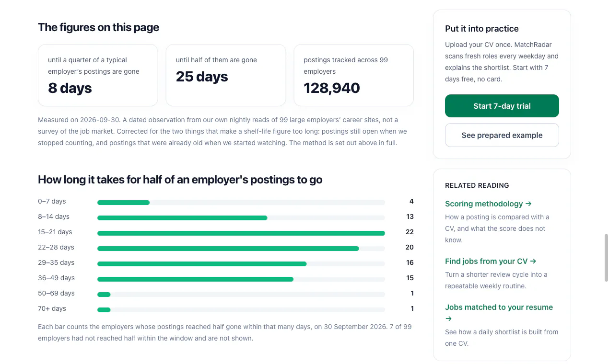Click the figures on this page heading
The height and width of the screenshot is (364, 609).
tap(98, 27)
